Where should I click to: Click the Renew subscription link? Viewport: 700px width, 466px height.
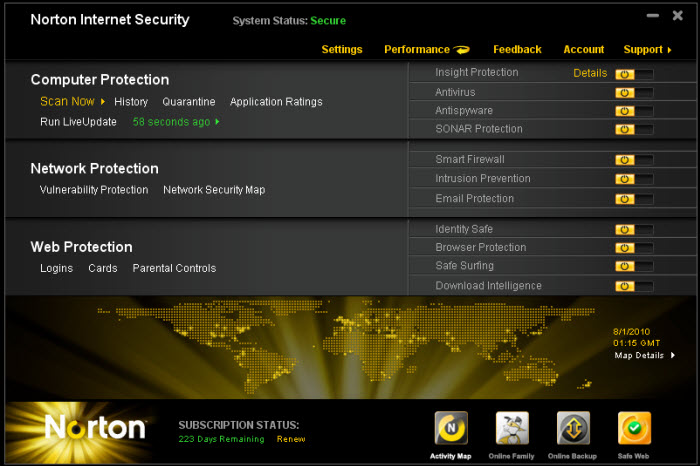(x=291, y=439)
